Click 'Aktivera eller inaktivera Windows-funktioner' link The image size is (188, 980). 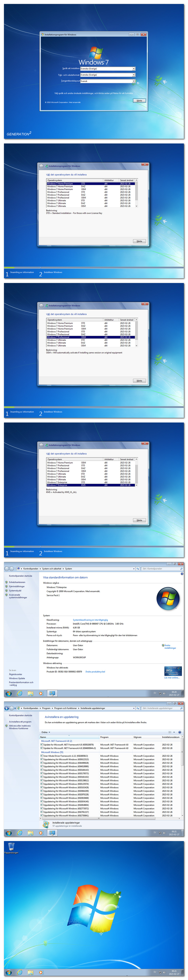point(20,727)
